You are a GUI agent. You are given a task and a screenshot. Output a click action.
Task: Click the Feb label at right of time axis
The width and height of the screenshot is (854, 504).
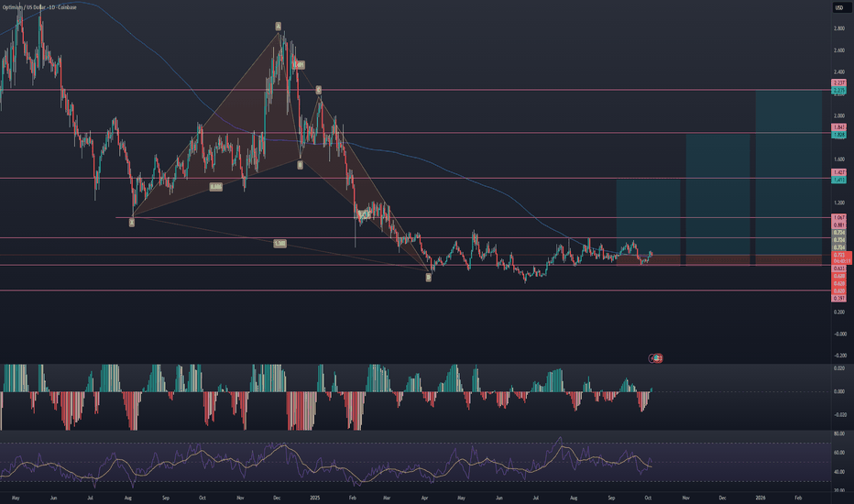coord(796,496)
